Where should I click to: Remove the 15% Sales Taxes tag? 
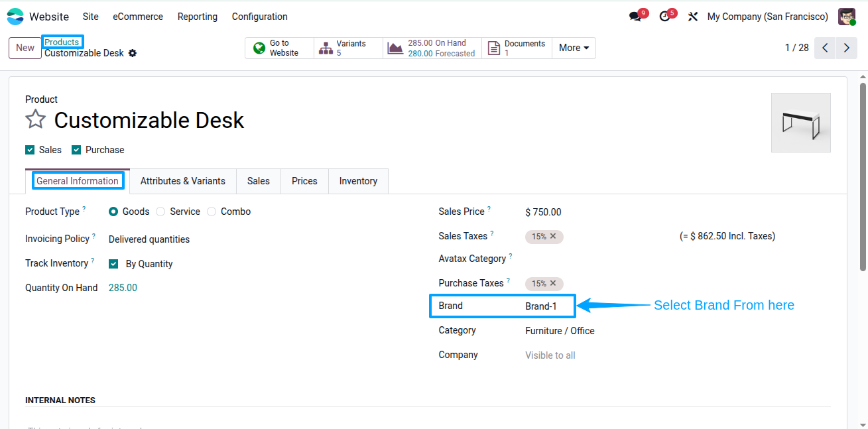pos(553,236)
